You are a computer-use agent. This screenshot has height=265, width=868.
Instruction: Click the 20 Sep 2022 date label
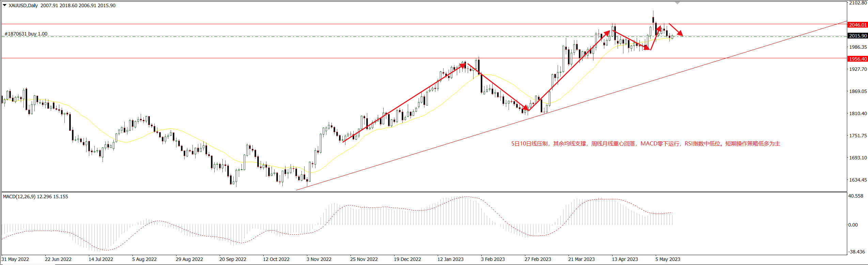tap(233, 259)
